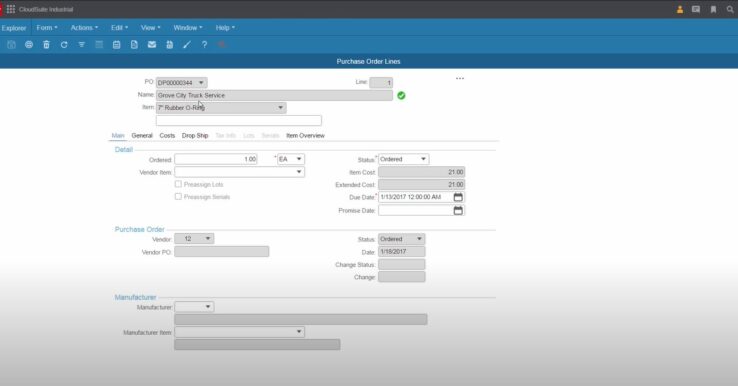Click the Purchase Order Change field

point(401,277)
